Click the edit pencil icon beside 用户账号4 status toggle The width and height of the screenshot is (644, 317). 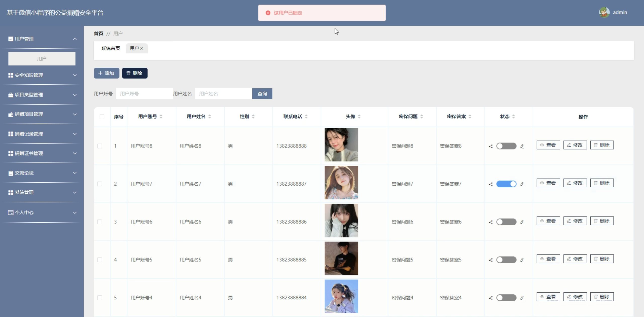[522, 298]
